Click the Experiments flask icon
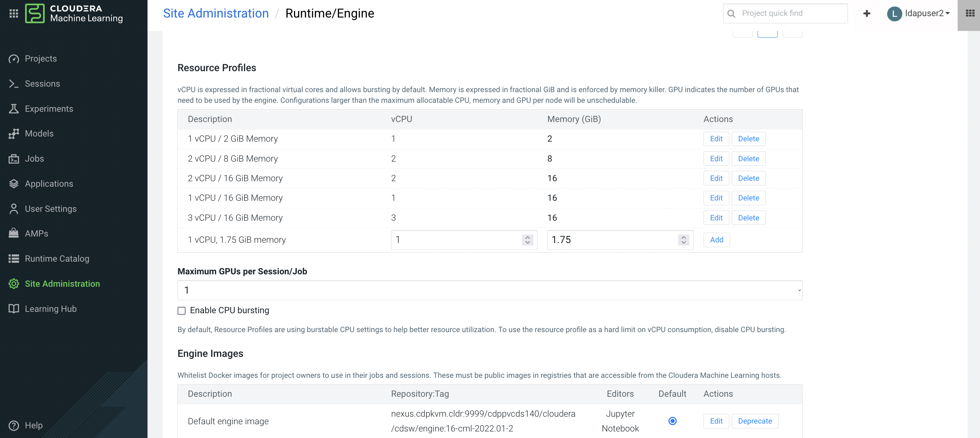The image size is (980, 438). coord(14,109)
